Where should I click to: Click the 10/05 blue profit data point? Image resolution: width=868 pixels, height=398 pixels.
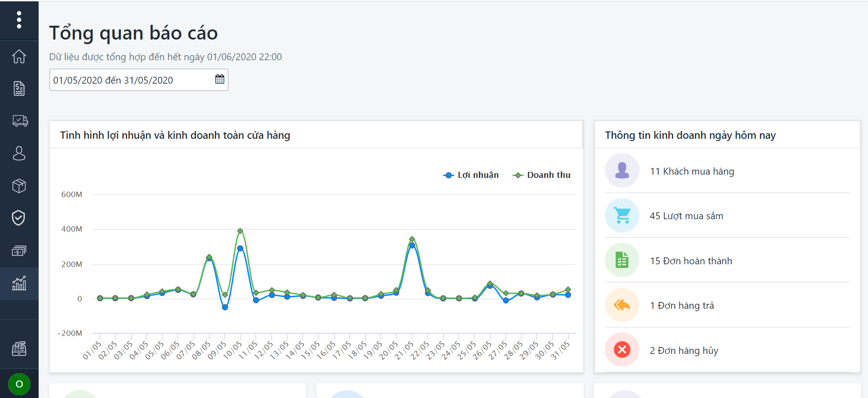click(240, 248)
